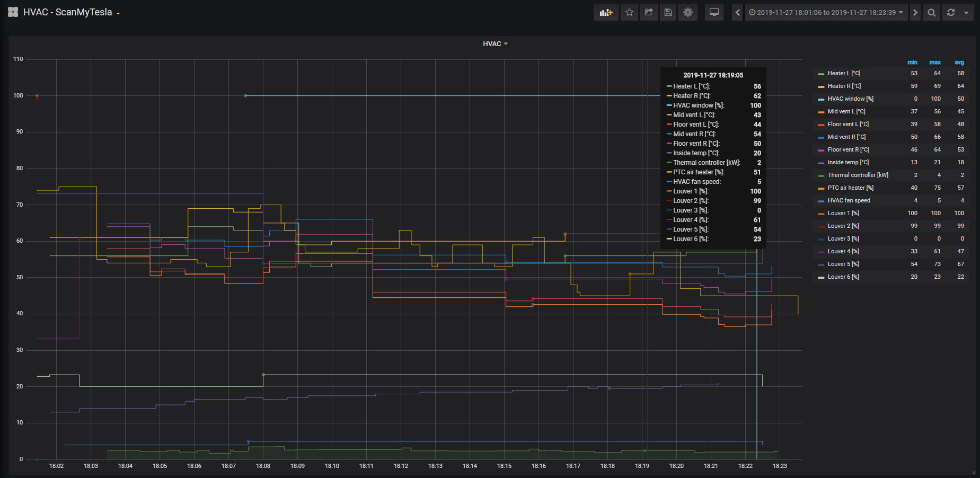Toggle the Heater R [°C] series
Screen dimensions: 980x478
click(844, 86)
